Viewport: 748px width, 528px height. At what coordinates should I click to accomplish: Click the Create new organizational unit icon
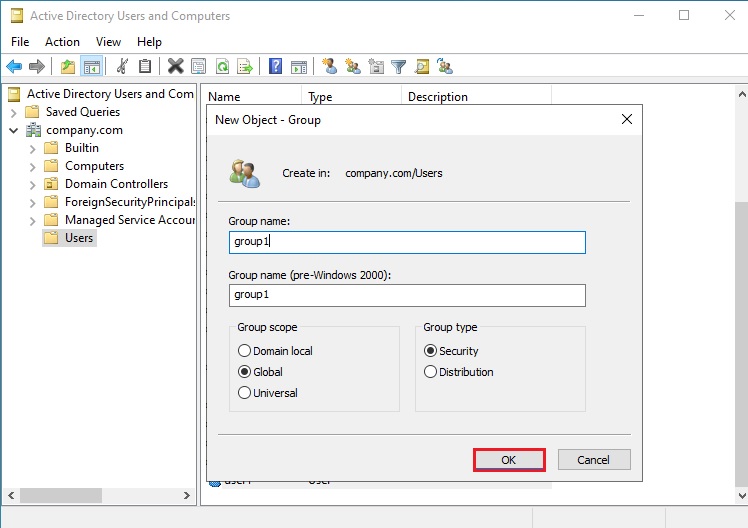[x=376, y=66]
